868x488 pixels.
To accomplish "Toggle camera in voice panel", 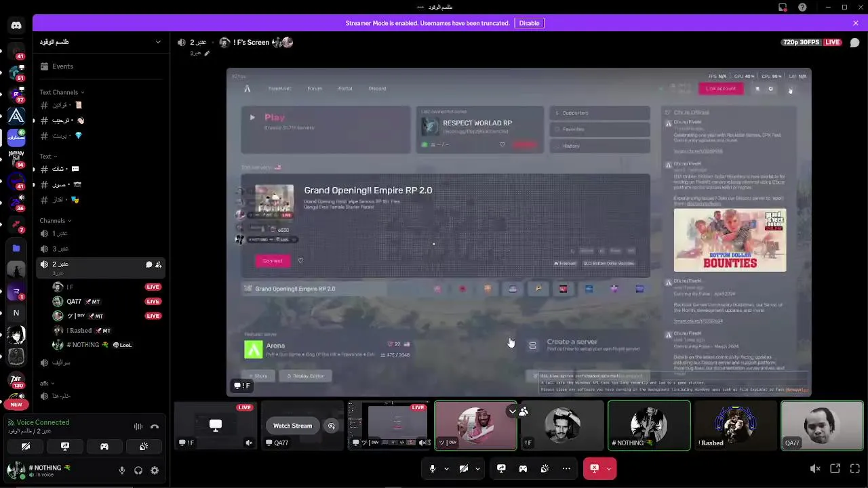I will click(x=26, y=447).
